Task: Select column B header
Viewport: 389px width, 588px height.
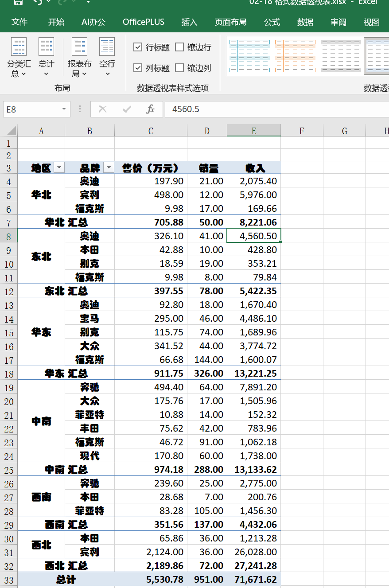Action: coord(89,131)
